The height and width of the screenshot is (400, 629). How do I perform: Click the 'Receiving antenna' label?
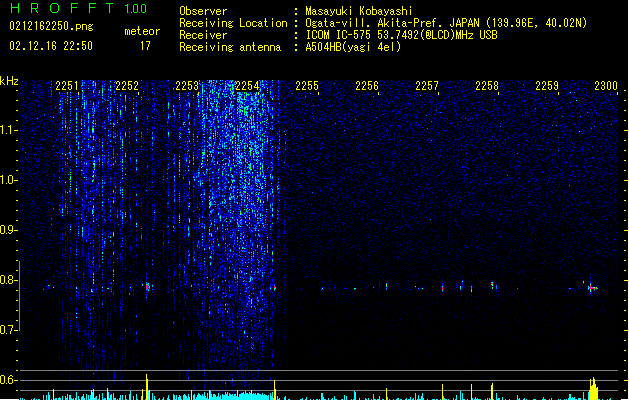[x=230, y=47]
